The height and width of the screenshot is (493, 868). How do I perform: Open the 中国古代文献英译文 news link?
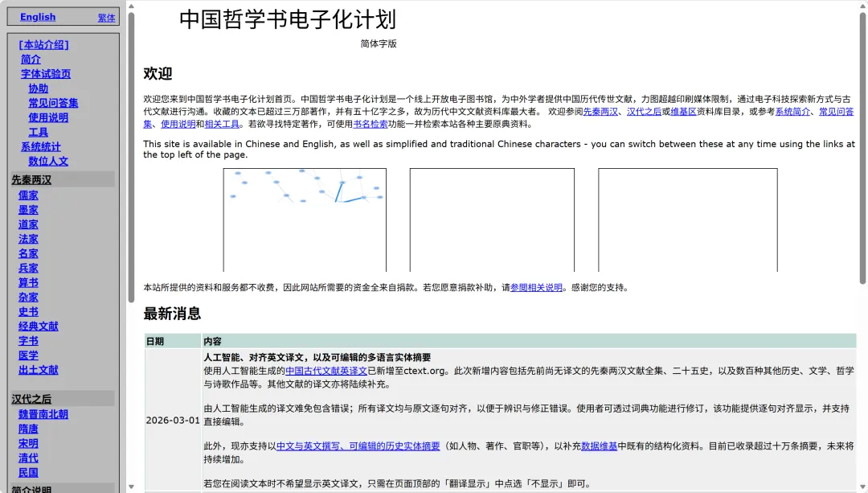pos(326,371)
